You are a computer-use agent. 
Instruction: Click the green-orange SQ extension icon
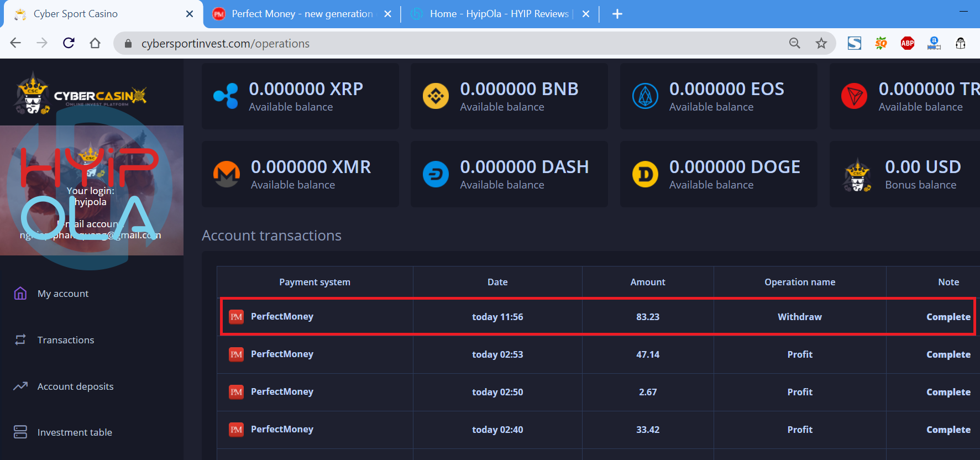[x=881, y=43]
